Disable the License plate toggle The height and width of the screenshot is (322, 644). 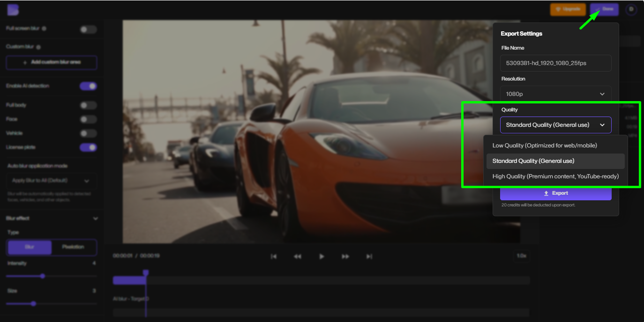click(x=88, y=147)
